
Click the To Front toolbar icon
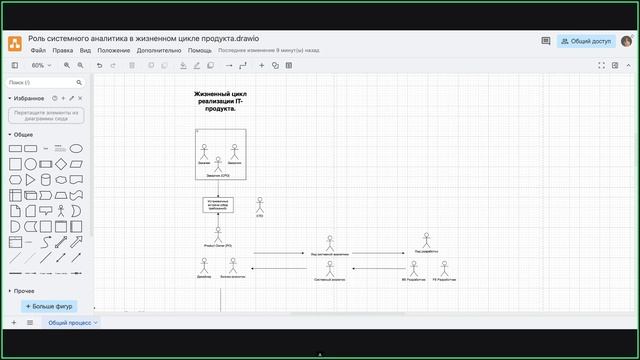click(151, 65)
